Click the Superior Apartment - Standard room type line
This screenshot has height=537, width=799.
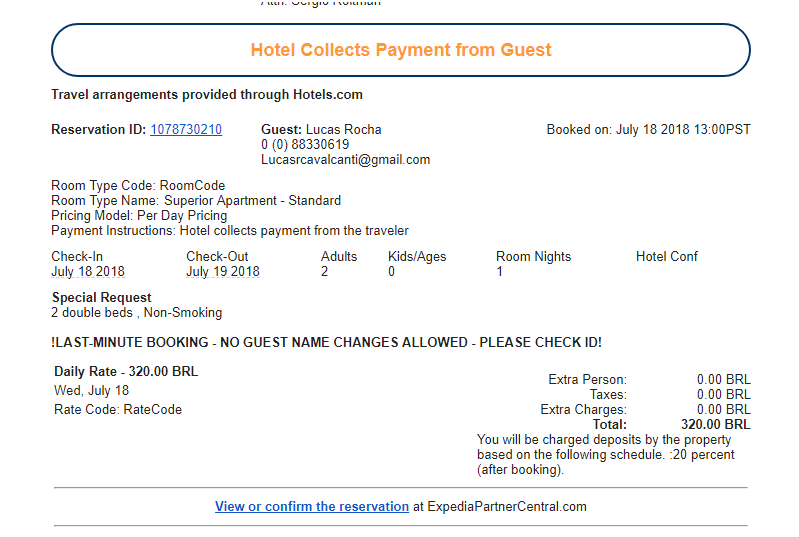(189, 201)
